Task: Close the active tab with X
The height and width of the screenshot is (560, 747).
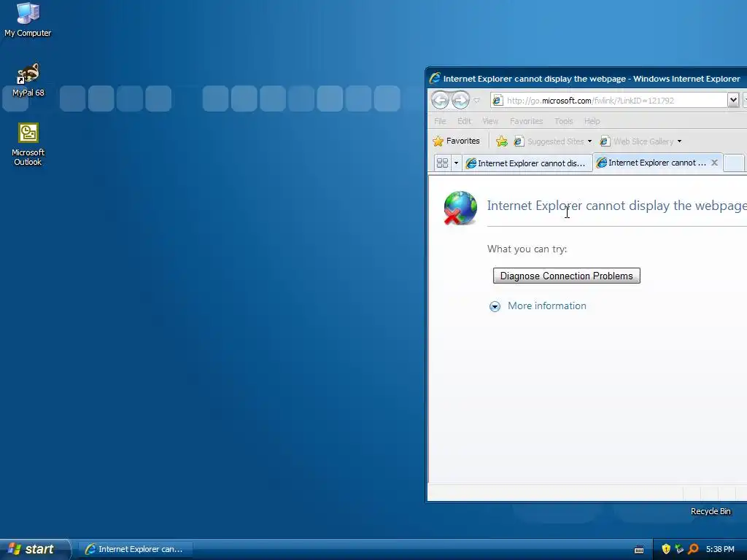Action: 714,163
